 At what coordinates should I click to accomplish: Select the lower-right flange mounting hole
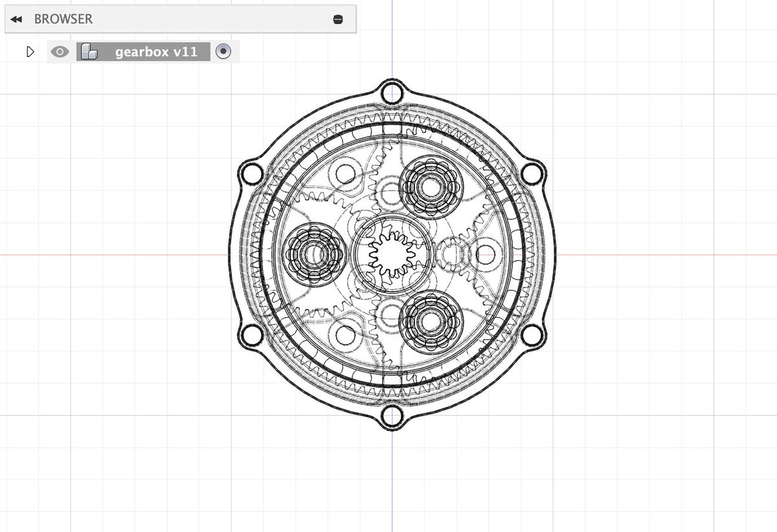pos(532,335)
